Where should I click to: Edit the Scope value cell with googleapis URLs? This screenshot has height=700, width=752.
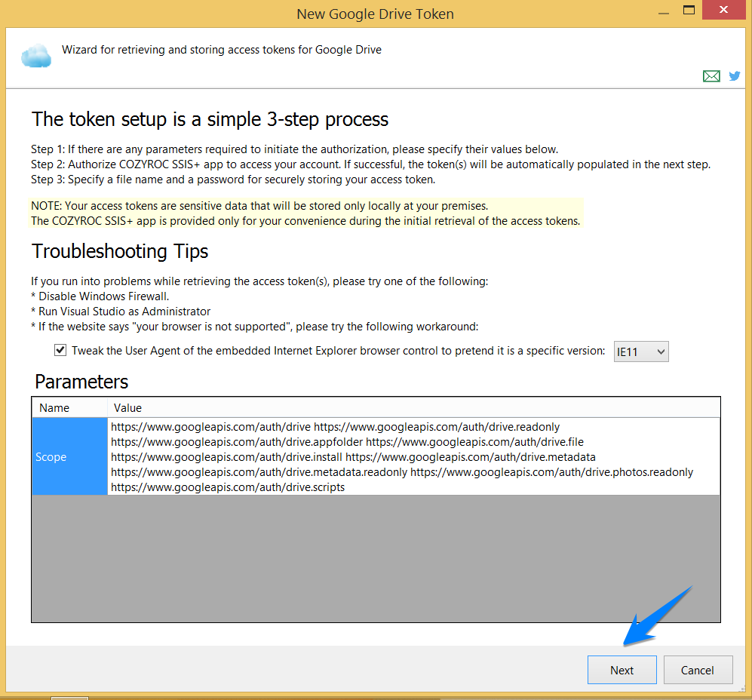point(414,456)
